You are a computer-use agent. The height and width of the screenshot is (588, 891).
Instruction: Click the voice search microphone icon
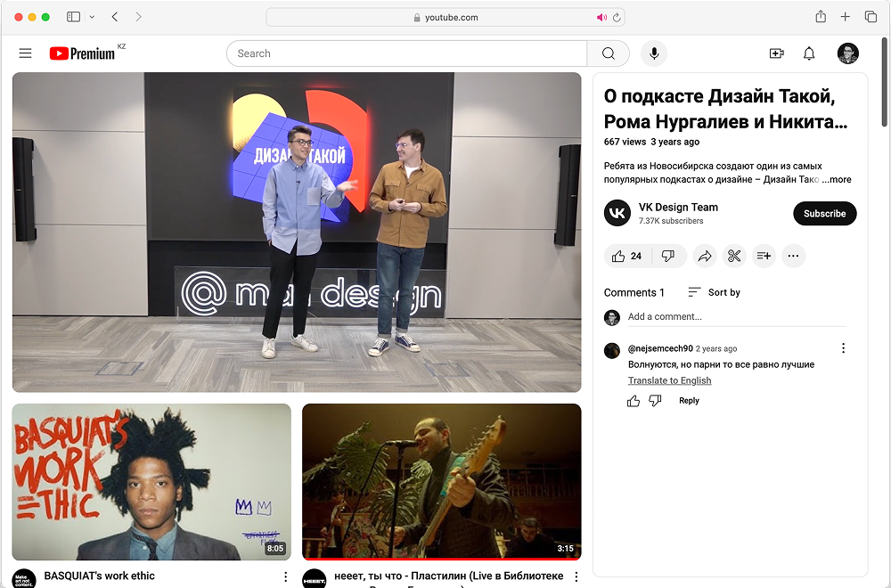654,53
